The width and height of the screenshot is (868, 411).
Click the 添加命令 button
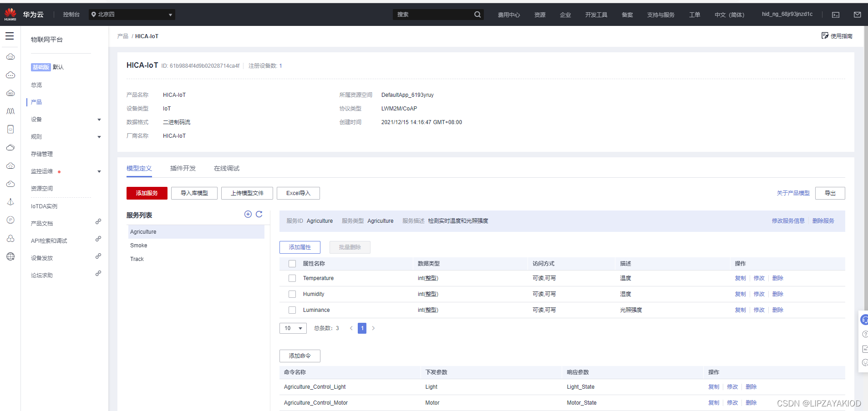[300, 356]
